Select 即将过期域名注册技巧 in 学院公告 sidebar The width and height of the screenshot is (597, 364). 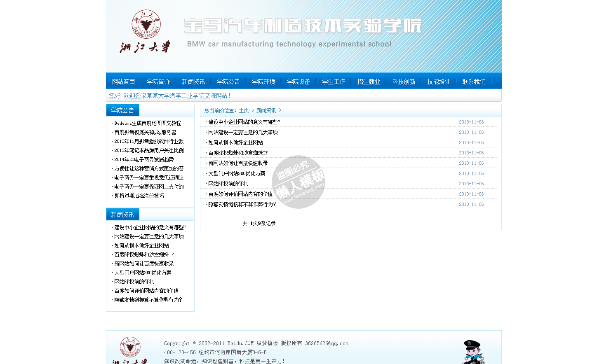pos(139,196)
